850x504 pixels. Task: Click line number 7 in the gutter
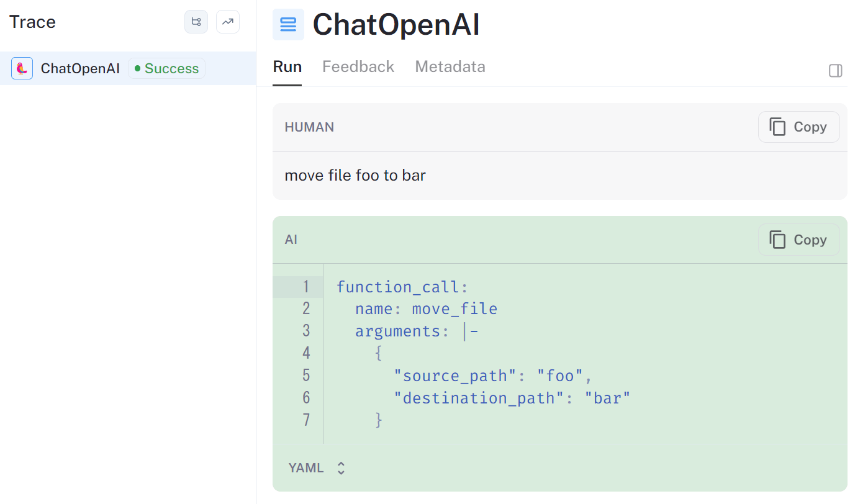[305, 420]
